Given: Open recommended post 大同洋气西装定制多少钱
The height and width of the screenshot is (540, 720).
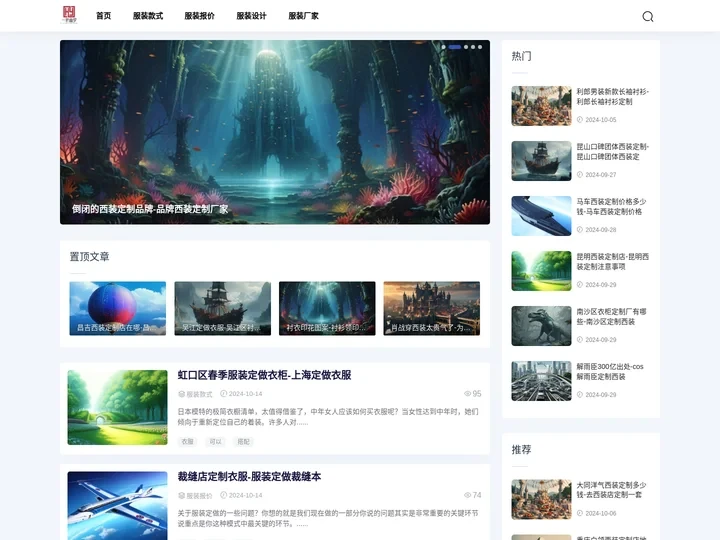Looking at the screenshot, I should 611,489.
